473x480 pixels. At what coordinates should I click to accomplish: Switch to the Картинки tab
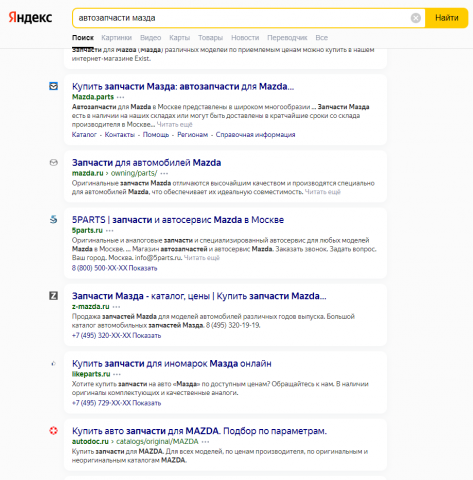coord(116,38)
